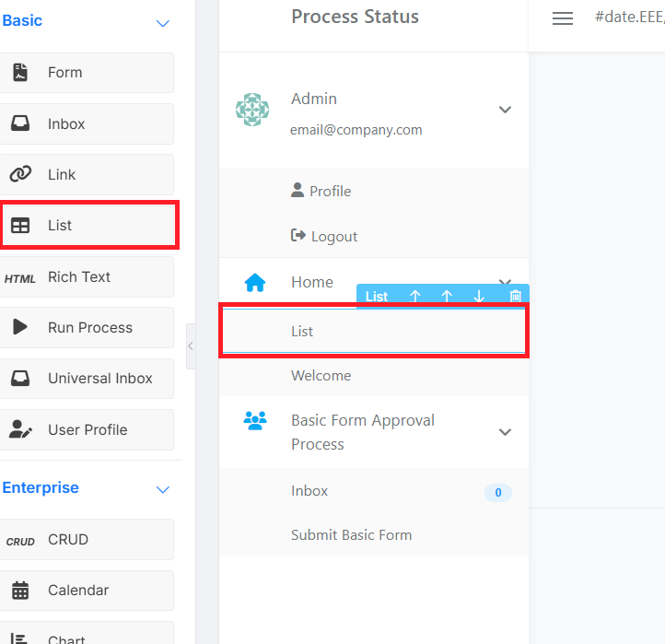Collapse the Basic palette section
Image resolution: width=665 pixels, height=644 pixels.
pos(163,23)
